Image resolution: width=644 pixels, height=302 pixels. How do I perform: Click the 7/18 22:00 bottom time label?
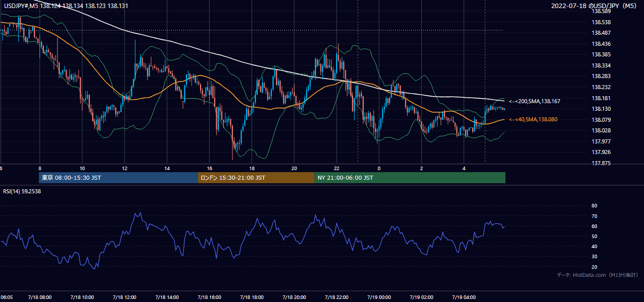coord(337,297)
